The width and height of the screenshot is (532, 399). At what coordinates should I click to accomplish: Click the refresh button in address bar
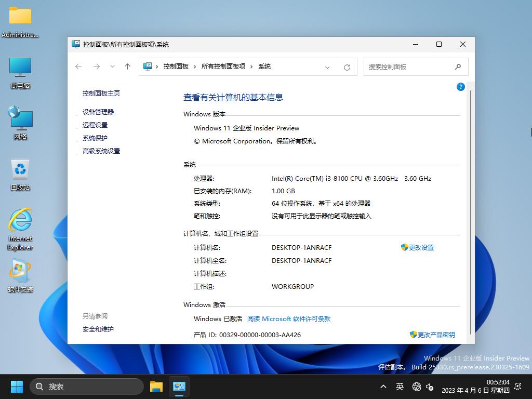tap(347, 67)
